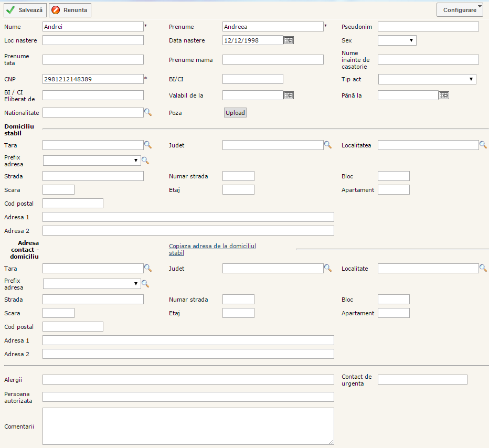Select the Alergii text field
This screenshot has height=448, width=489.
[188, 379]
